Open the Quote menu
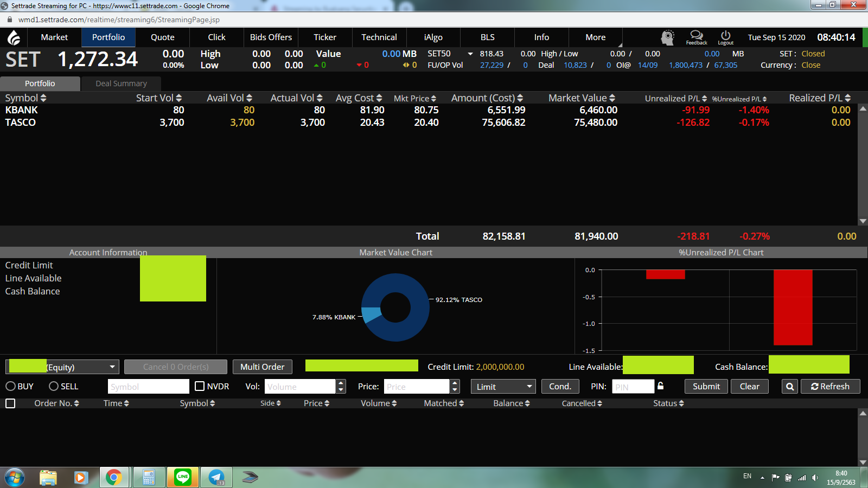The image size is (868, 488). [x=163, y=37]
